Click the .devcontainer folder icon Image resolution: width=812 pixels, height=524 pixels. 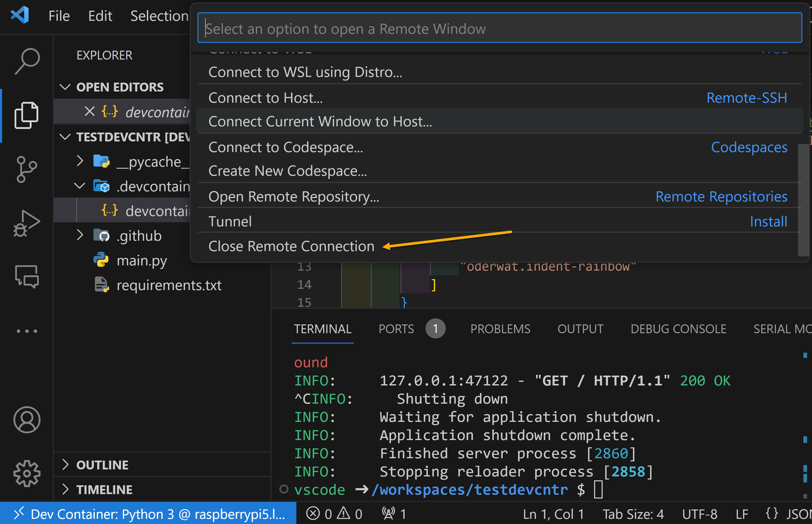[101, 186]
